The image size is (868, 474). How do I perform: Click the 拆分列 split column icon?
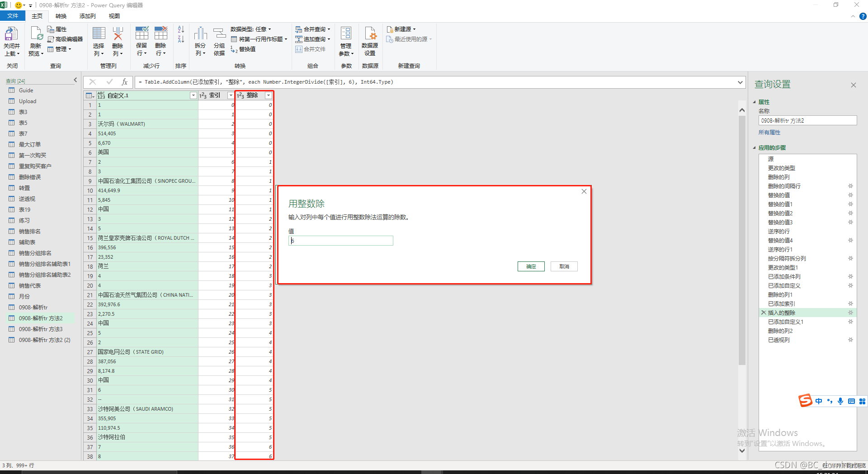(200, 34)
